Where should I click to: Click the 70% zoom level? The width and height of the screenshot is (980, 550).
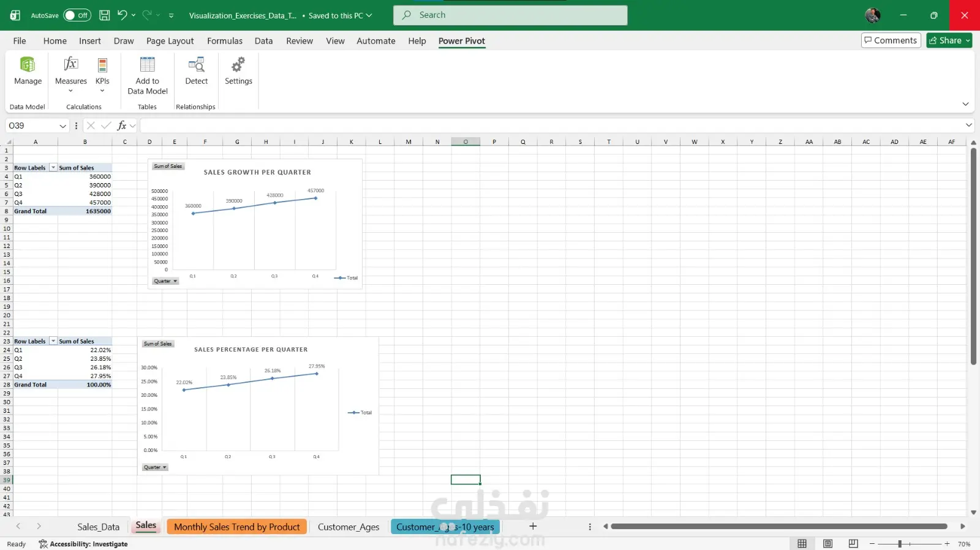tap(964, 544)
